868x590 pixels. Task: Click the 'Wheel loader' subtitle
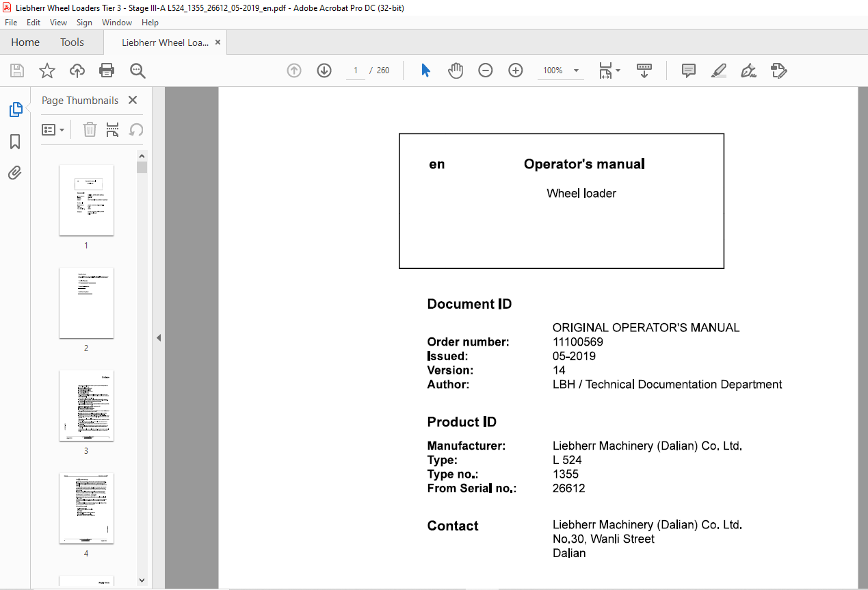click(581, 193)
